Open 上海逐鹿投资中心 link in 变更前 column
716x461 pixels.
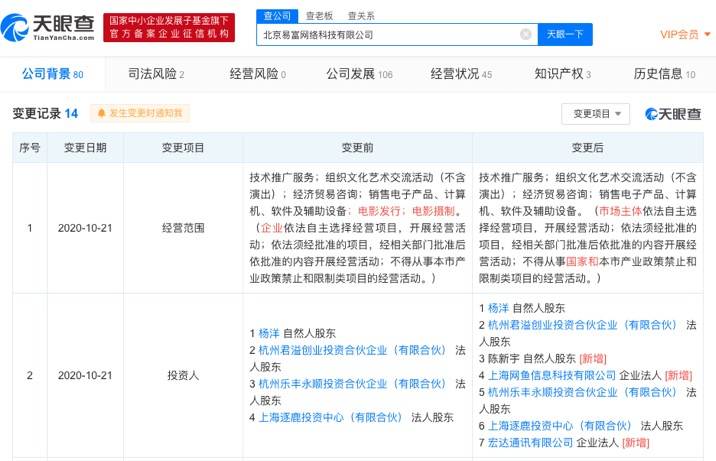pos(330,418)
